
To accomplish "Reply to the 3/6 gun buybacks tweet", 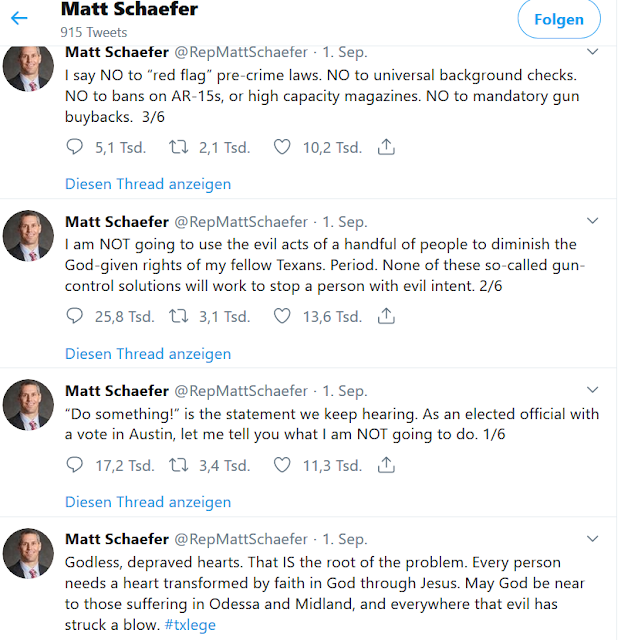I will tap(74, 147).
